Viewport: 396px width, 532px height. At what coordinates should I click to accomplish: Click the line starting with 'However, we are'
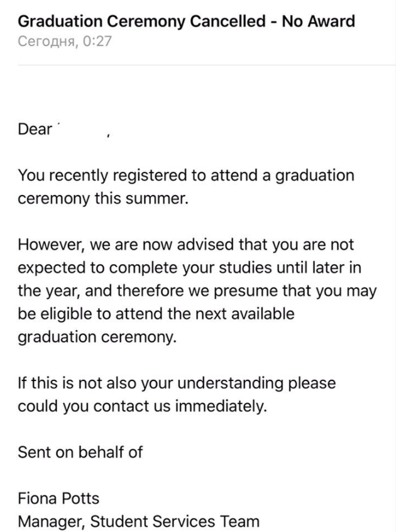tap(185, 245)
